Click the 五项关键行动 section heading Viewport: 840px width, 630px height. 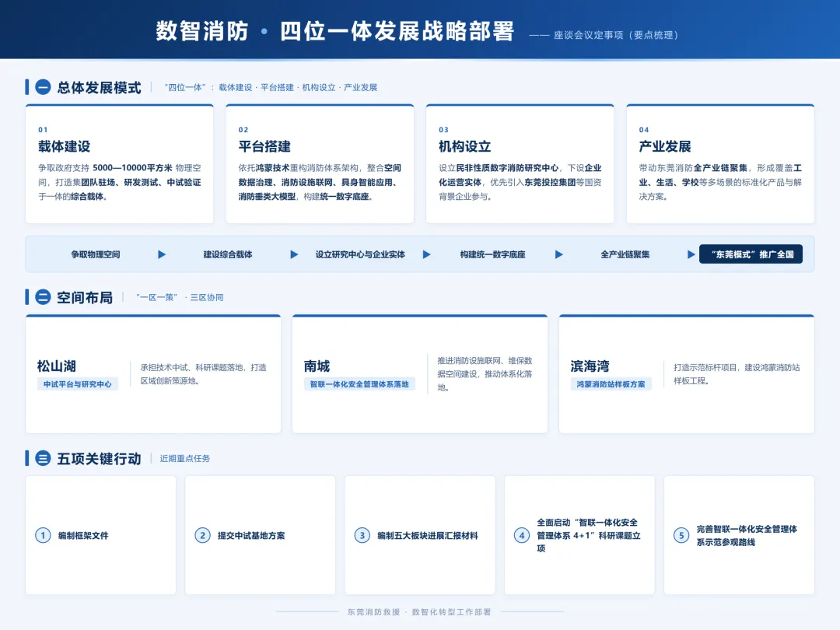click(99, 459)
